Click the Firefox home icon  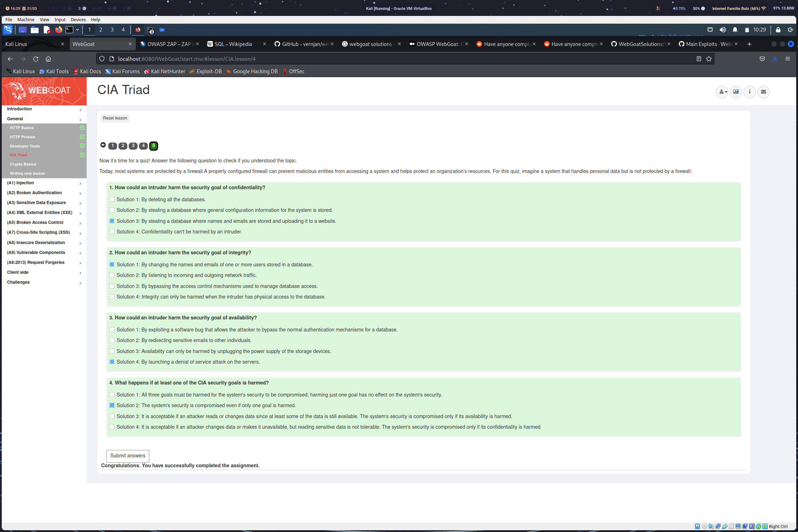click(x=48, y=59)
